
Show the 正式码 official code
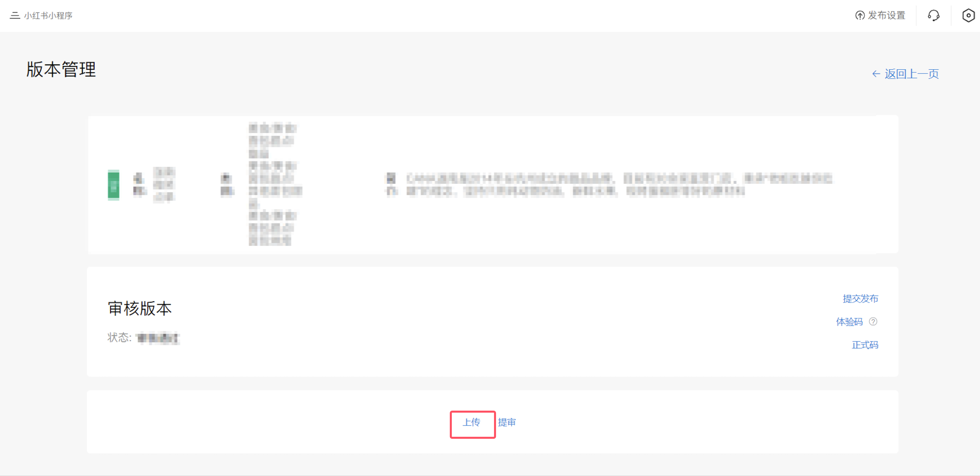pyautogui.click(x=865, y=345)
